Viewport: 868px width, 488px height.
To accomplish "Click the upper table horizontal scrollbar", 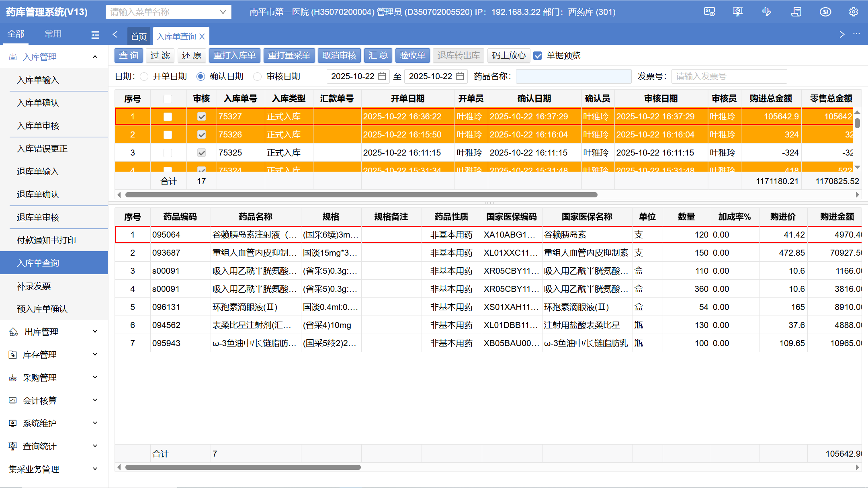I will (361, 195).
